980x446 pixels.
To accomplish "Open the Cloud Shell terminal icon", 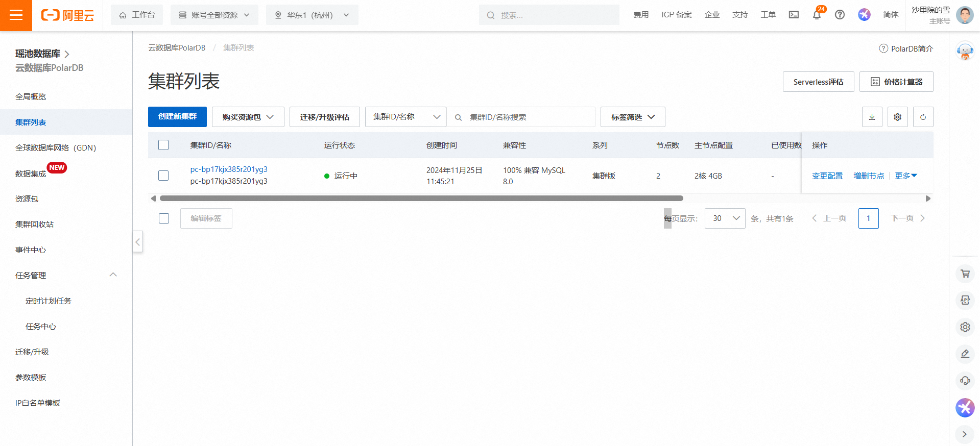I will [x=794, y=15].
